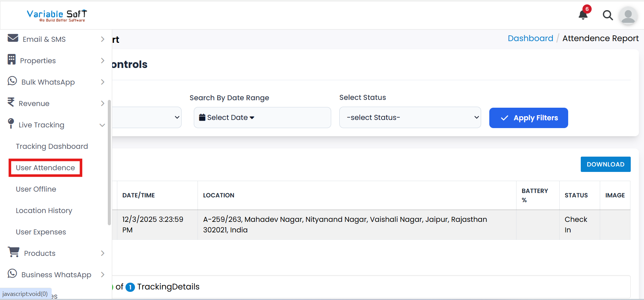
Task: Collapse the Live Tracking menu chevron
Action: [x=102, y=125]
